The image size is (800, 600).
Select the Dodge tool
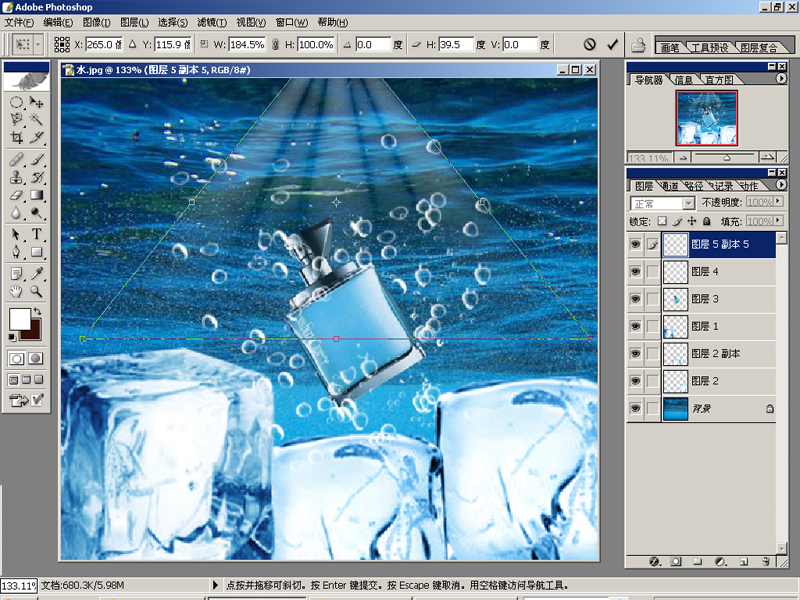36,212
